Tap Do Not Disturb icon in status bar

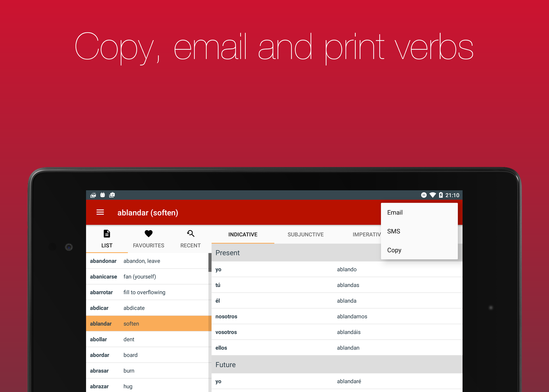tap(424, 195)
